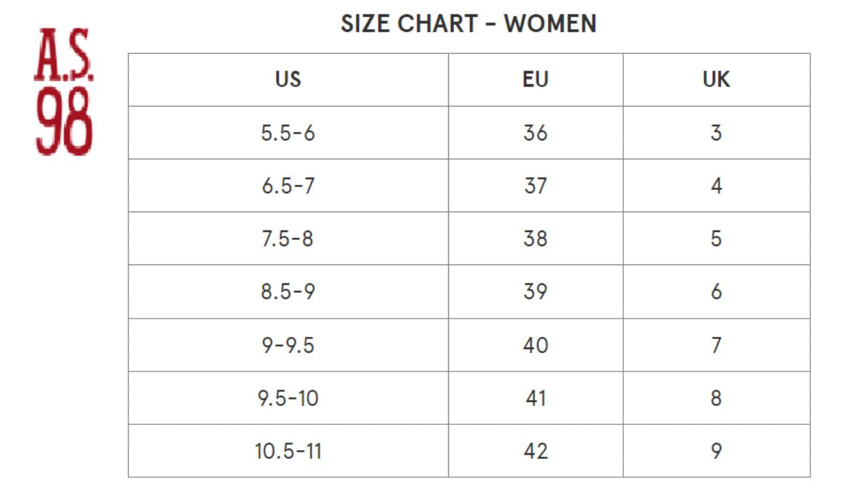
Task: Click the US size 5.5-6 cell
Action: tap(288, 133)
